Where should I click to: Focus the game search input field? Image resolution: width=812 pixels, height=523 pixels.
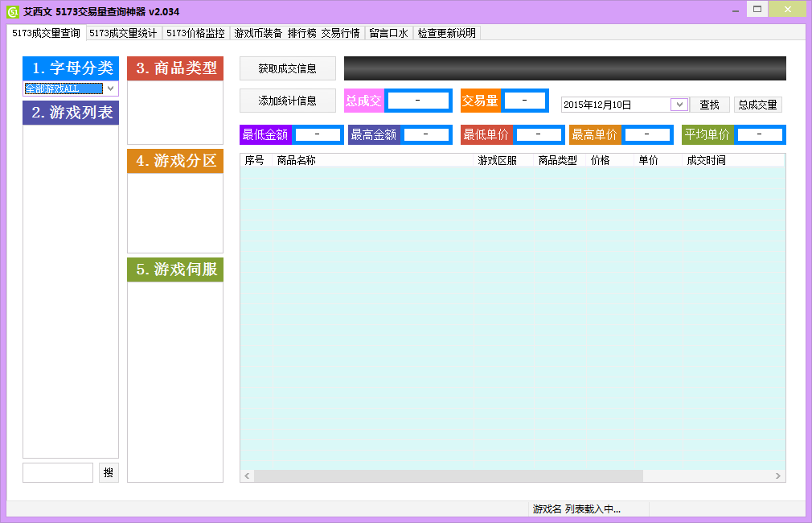58,473
